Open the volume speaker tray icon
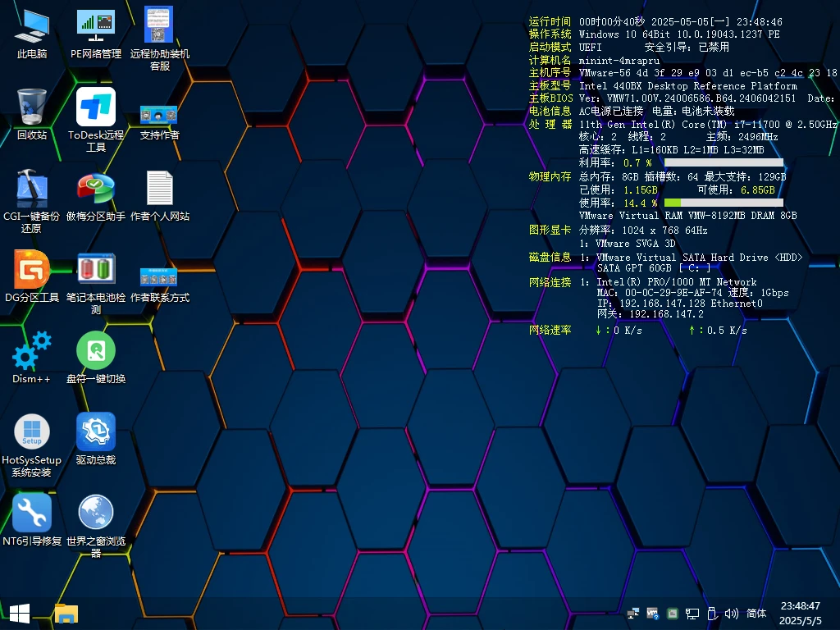This screenshot has height=630, width=840. point(731,614)
